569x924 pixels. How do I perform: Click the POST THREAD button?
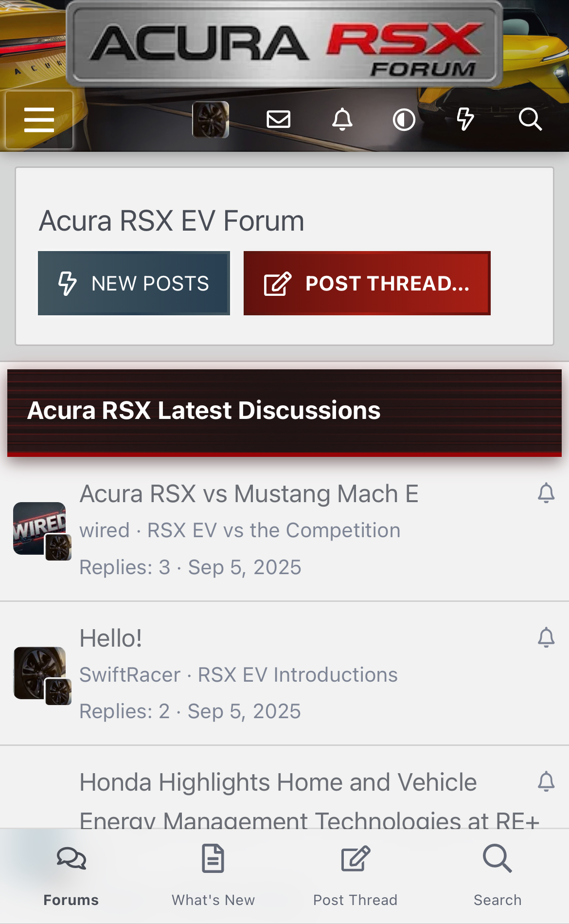tap(367, 283)
